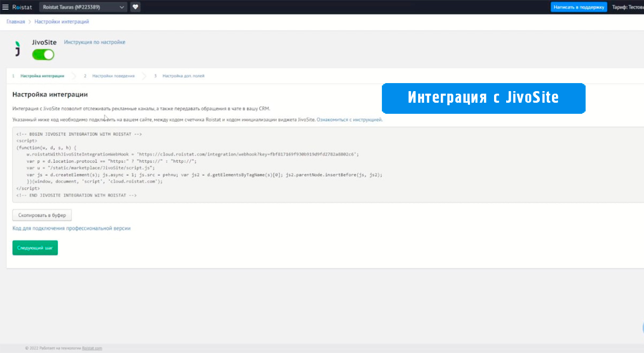This screenshot has width=644, height=353.
Task: Select step 1 Настройка интеграции tab
Action: pos(42,76)
